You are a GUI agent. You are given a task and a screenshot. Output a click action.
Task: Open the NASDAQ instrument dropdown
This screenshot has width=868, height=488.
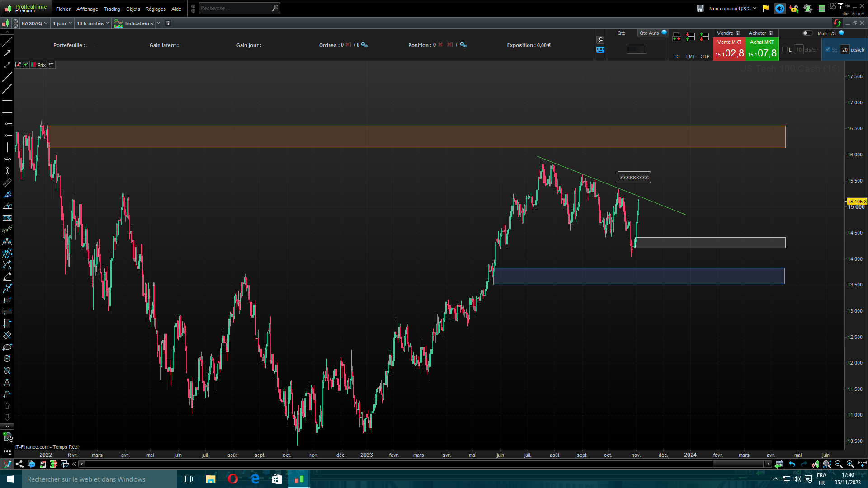click(x=34, y=23)
